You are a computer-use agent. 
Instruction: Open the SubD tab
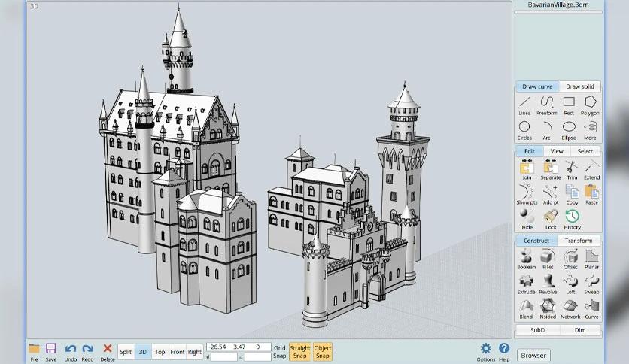537,330
